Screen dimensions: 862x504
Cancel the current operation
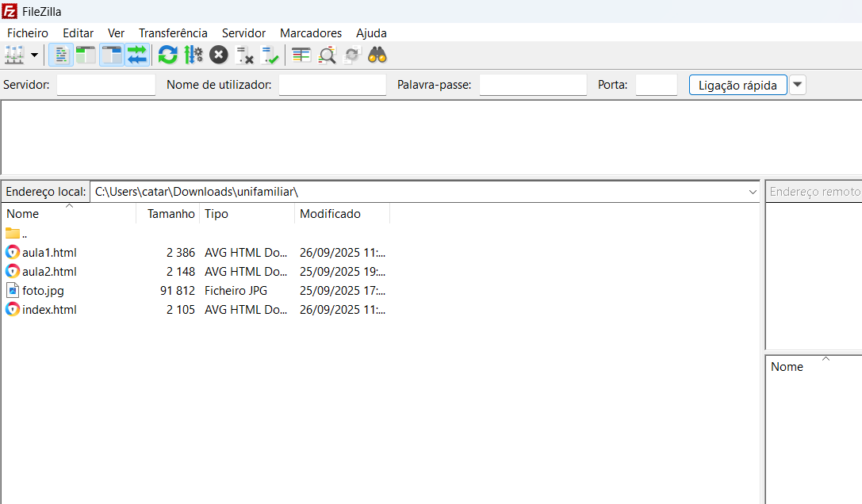click(219, 55)
